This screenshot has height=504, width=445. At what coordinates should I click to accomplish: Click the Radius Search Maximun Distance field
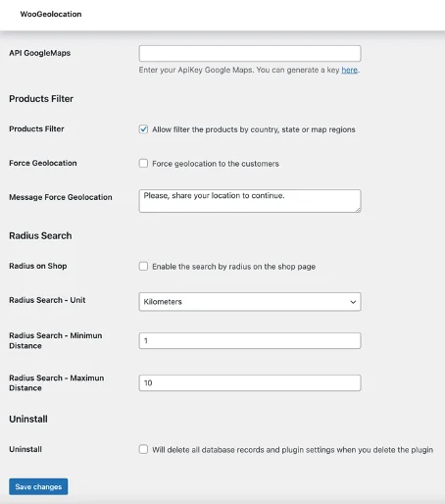(x=250, y=382)
